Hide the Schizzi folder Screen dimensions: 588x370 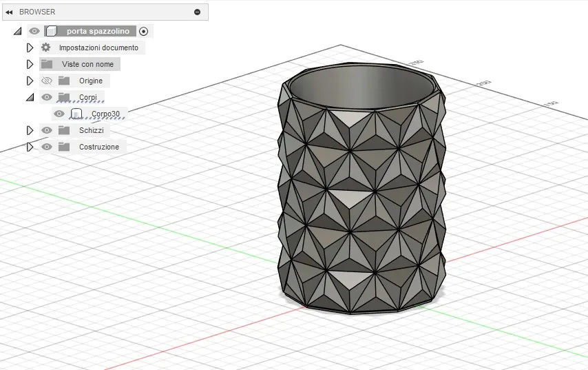47,130
